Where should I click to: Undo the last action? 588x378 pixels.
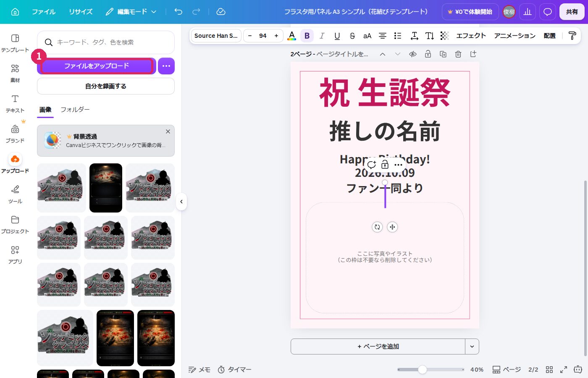(x=178, y=12)
